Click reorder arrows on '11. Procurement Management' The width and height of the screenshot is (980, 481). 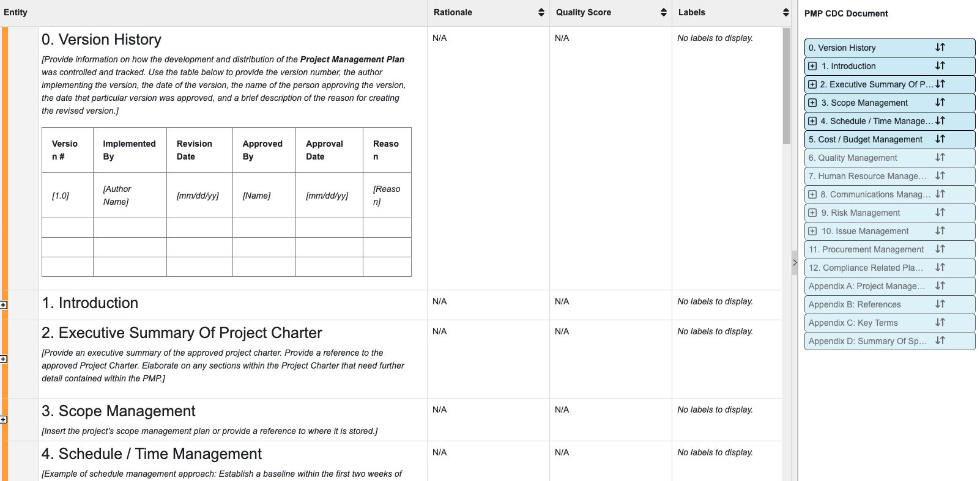941,249
